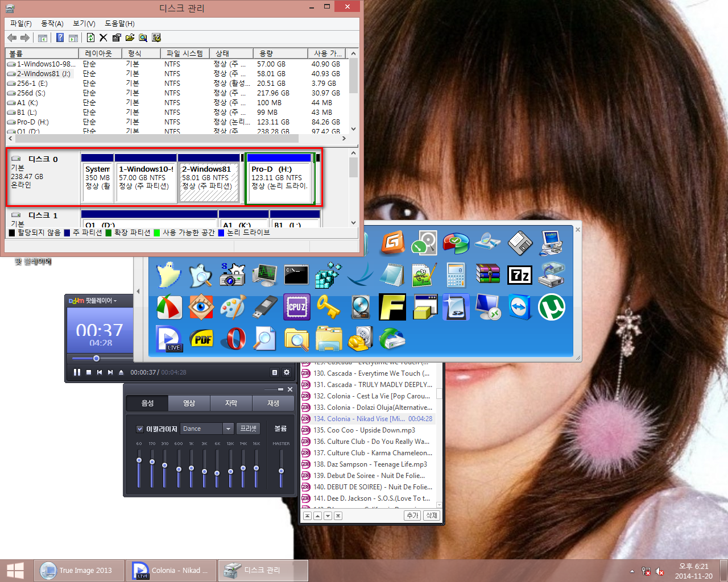Launch the paint palette icon
Image resolution: width=728 pixels, height=582 pixels.
[233, 307]
